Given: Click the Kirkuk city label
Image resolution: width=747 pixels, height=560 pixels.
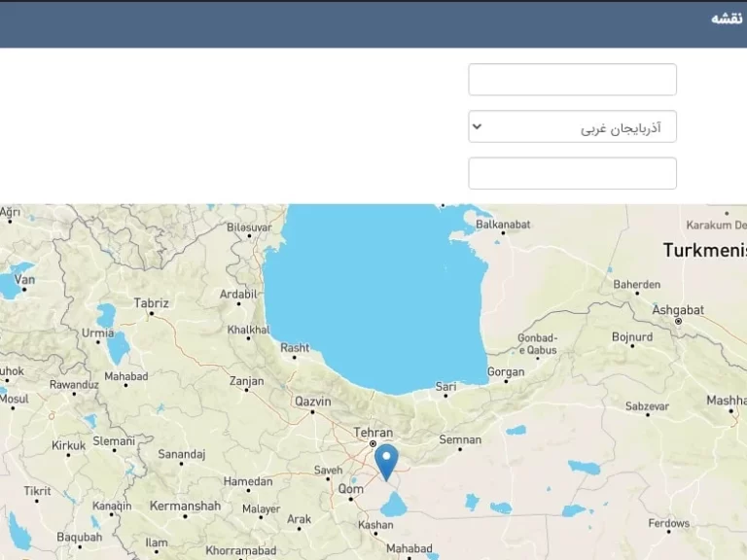Looking at the screenshot, I should (x=69, y=445).
